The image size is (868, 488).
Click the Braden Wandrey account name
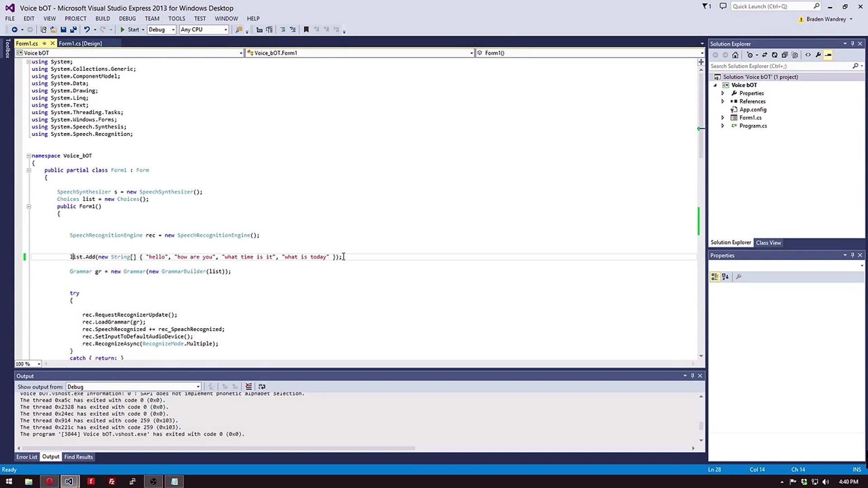(826, 19)
